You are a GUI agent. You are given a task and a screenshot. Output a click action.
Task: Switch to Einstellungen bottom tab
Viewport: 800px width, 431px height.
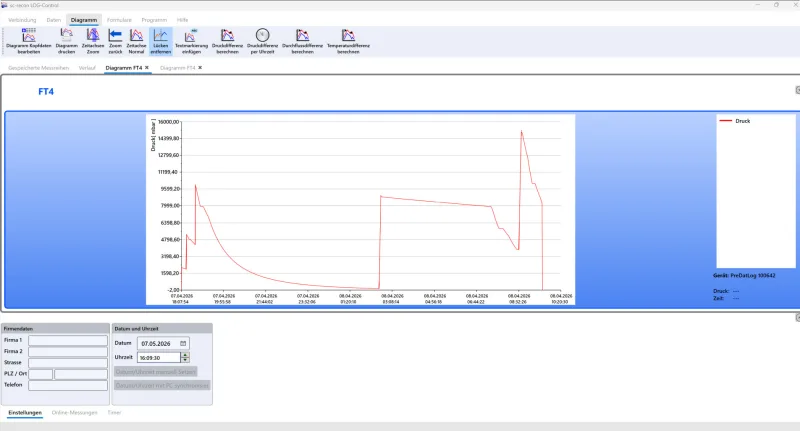(25, 413)
